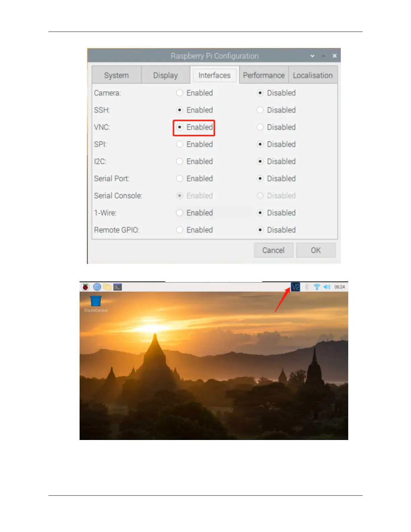This screenshot has height=532, width=411.
Task: Open the terminal icon in taskbar
Action: point(118,287)
